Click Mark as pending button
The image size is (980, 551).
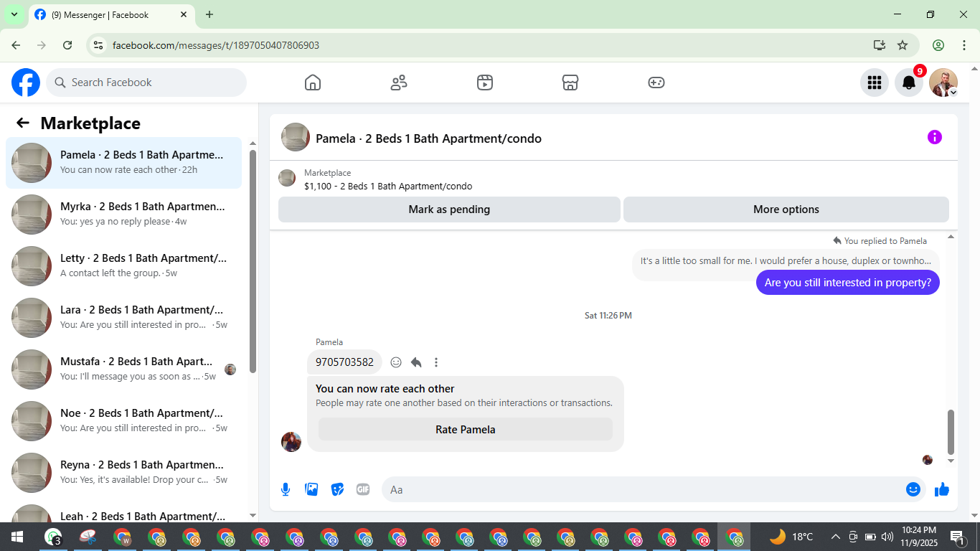[x=449, y=209]
